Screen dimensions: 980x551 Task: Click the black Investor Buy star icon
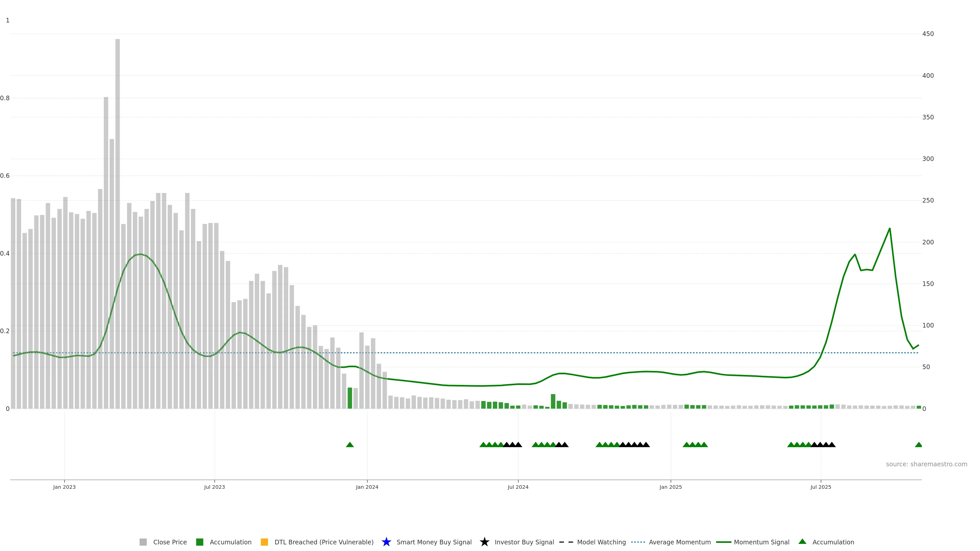point(484,542)
